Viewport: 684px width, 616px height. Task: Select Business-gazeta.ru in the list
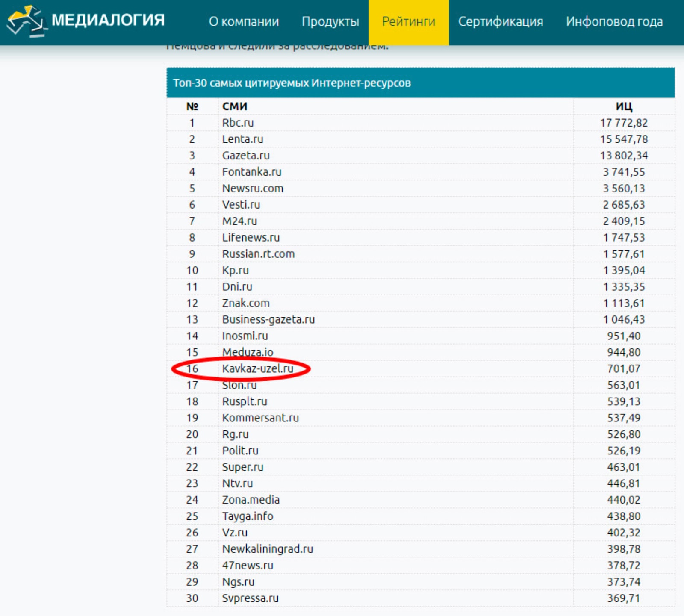coord(268,319)
